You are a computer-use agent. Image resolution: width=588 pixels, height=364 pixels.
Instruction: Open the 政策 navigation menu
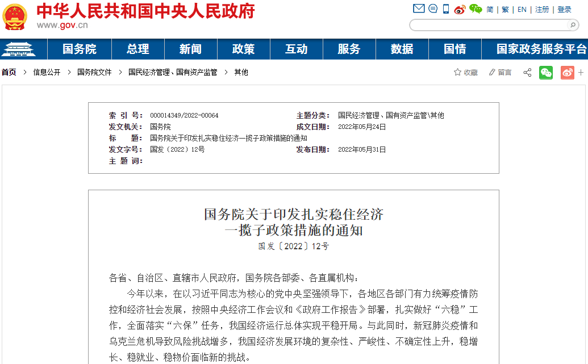point(243,49)
